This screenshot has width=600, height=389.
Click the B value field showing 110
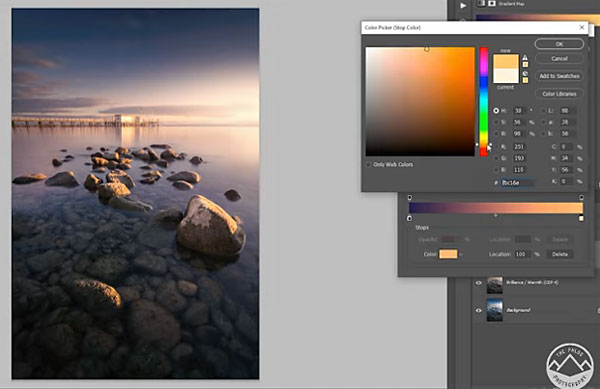coord(519,169)
